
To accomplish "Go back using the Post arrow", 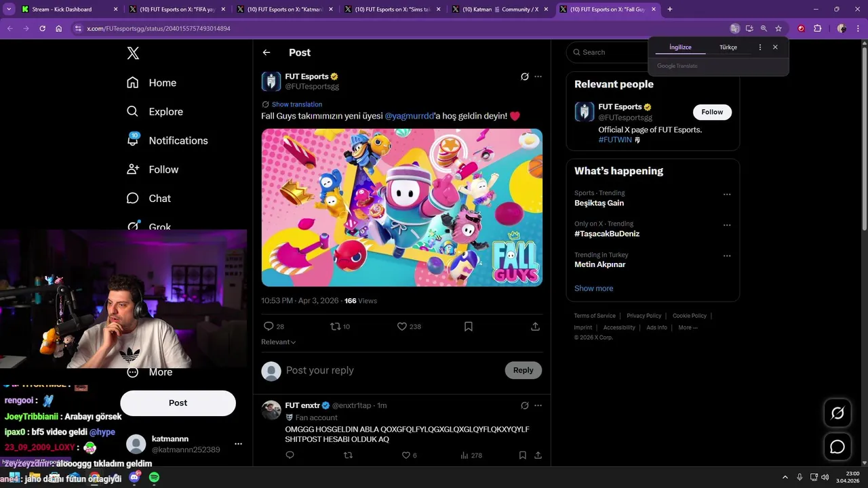I will pos(267,52).
